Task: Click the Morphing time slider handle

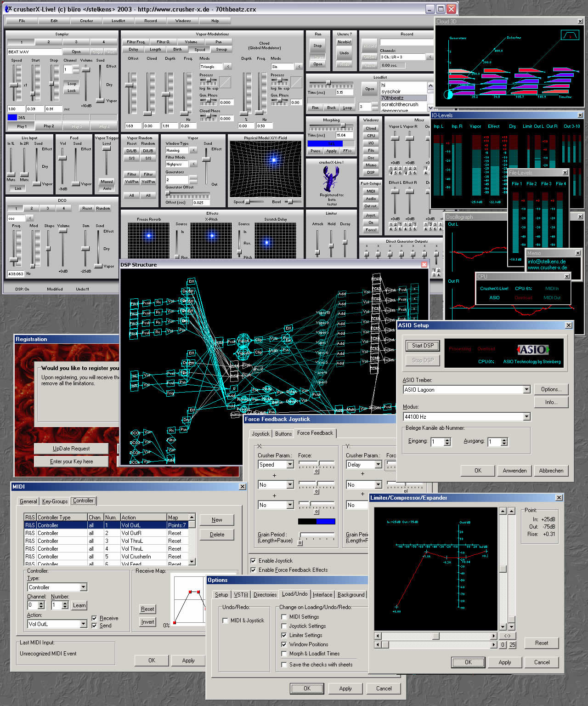Action: click(343, 125)
